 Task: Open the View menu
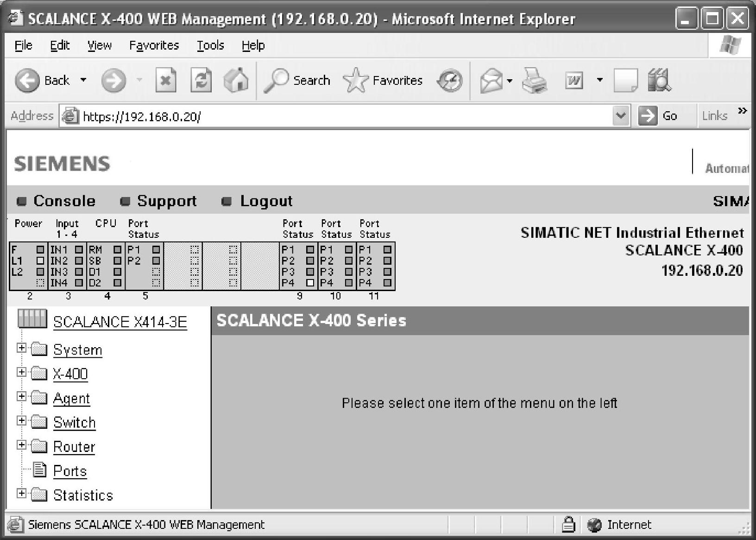click(100, 45)
